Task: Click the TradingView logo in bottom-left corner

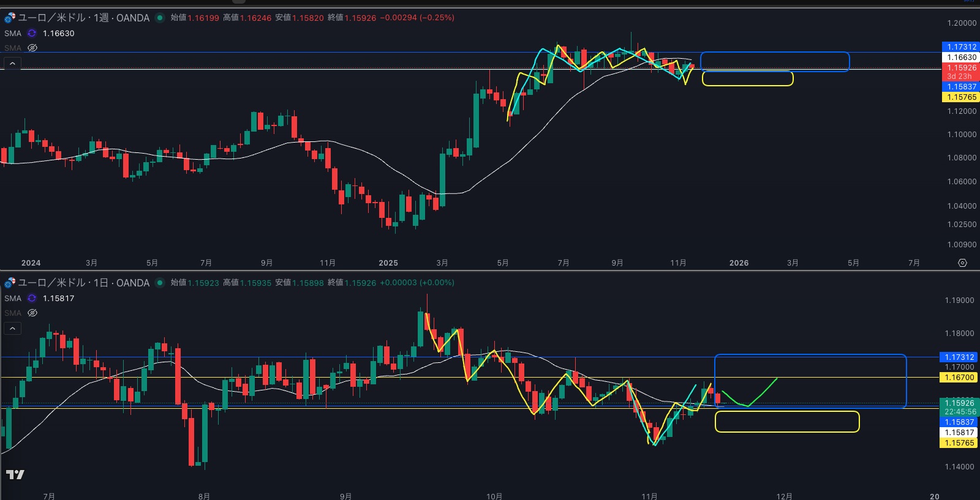Action: (15, 474)
